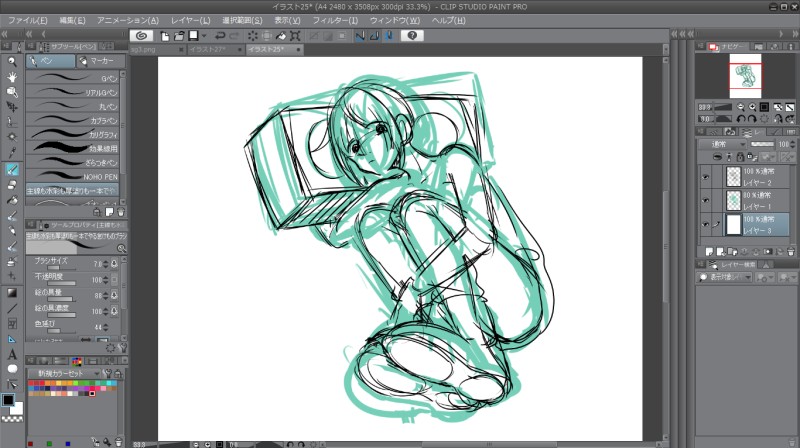Open the 通常 blending mode dropdown
The image size is (800, 448).
[722, 144]
